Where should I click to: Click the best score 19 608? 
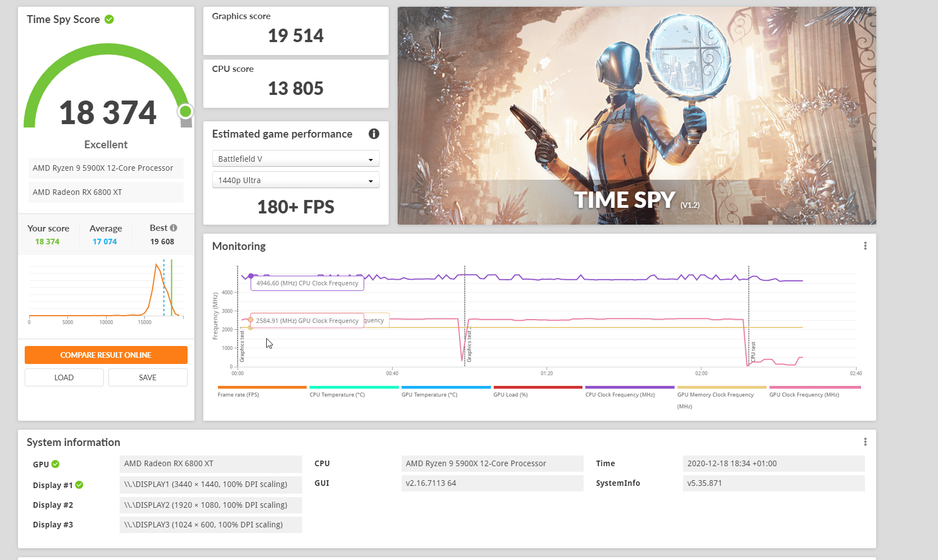click(x=162, y=242)
